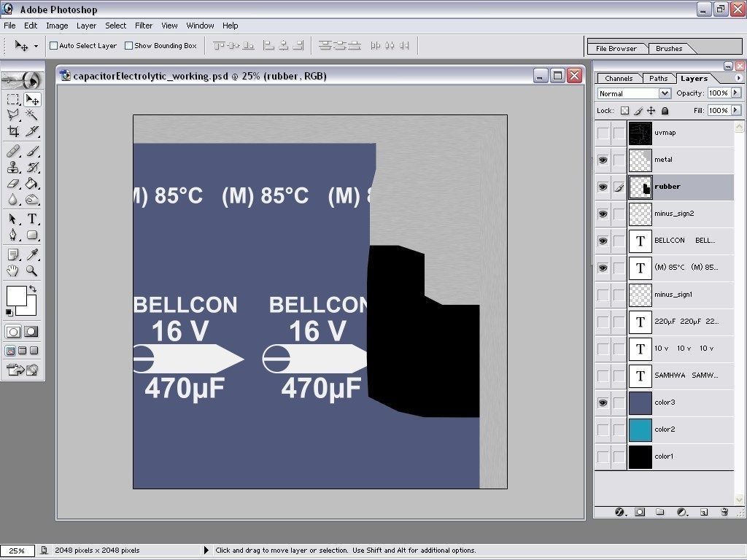Toggle lock all for layer
Screen dimensions: 747x560
[x=665, y=111]
